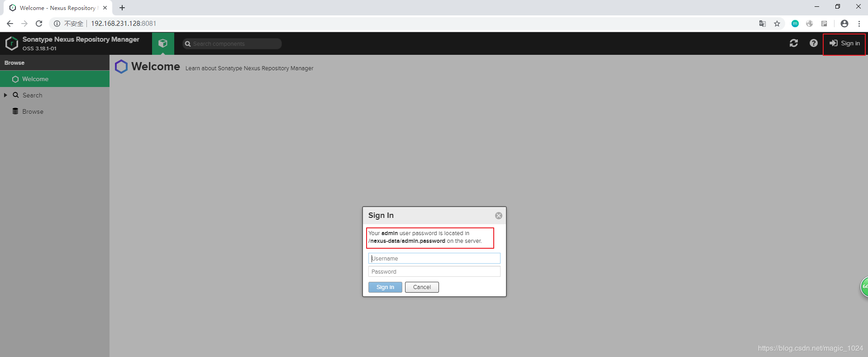This screenshot has width=868, height=357.
Task: Click the refresh icon in Nexus header
Action: (x=794, y=43)
